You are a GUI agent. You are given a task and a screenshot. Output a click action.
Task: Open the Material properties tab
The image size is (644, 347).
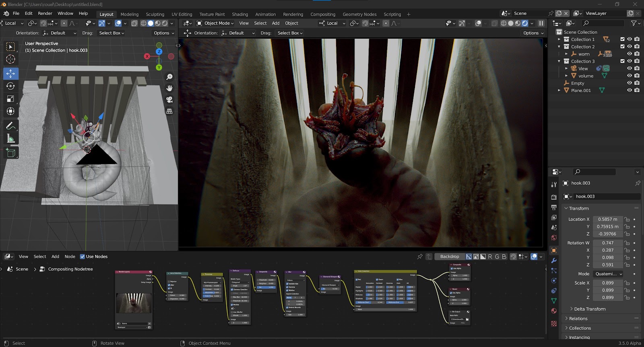coord(554,311)
